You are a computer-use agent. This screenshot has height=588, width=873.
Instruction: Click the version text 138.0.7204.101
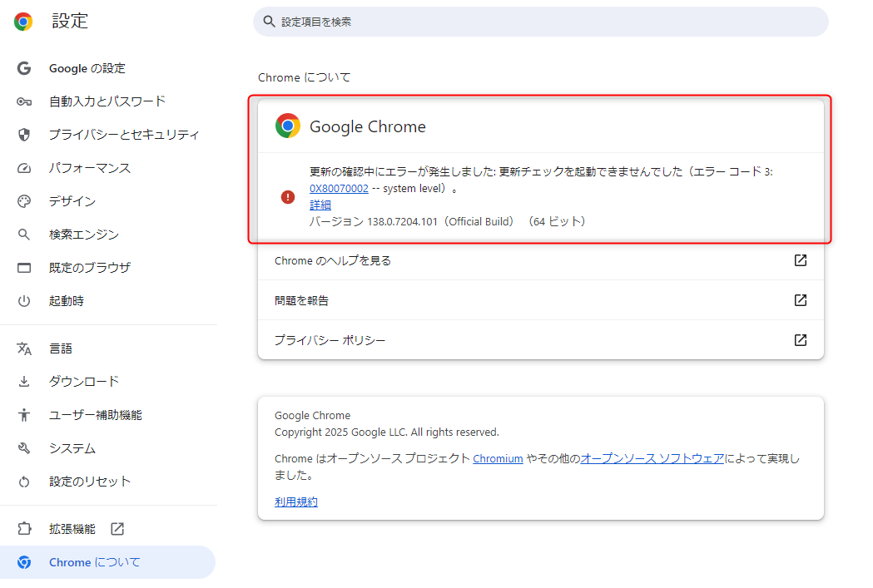[402, 222]
